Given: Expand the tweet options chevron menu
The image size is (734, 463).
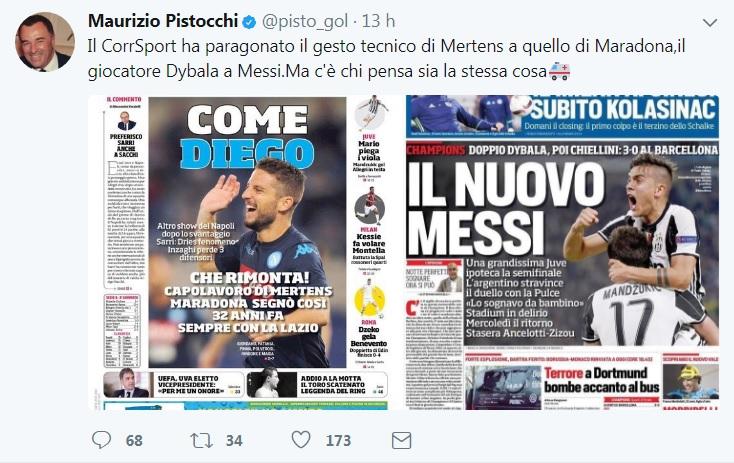Looking at the screenshot, I should (x=710, y=22).
